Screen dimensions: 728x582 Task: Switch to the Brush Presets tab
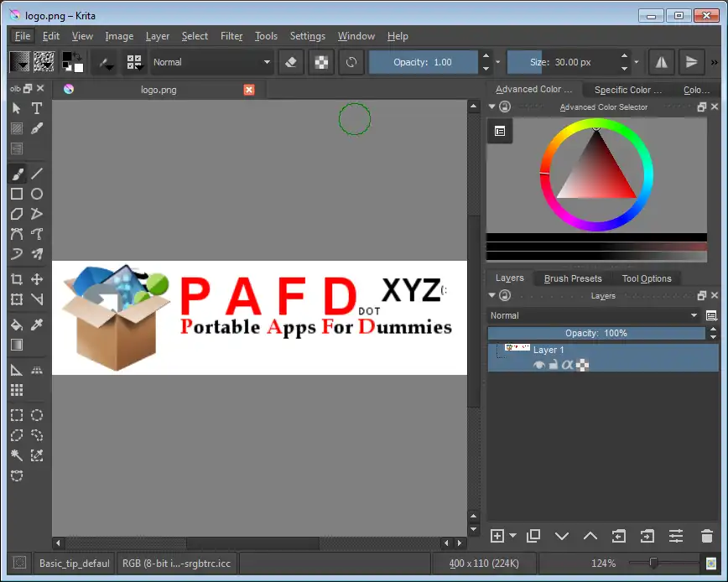click(x=573, y=278)
